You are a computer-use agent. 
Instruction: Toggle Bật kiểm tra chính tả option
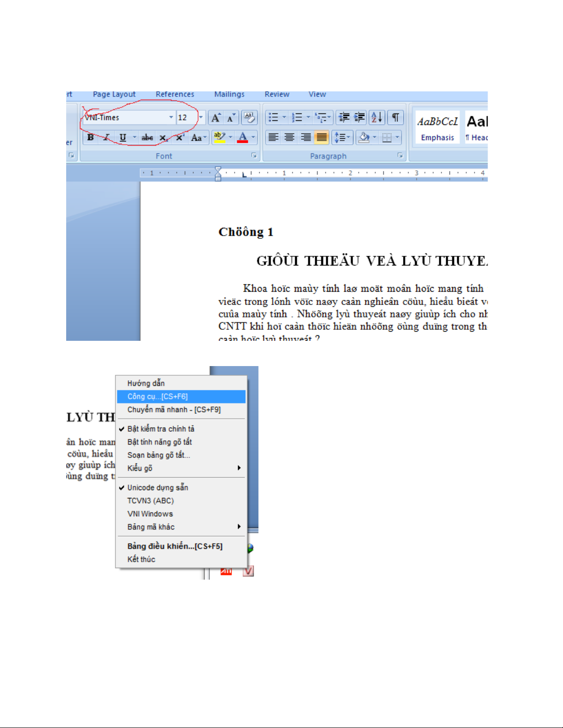161,429
